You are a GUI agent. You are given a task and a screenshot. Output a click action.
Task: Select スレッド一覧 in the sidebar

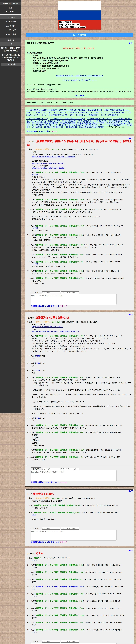(x=11, y=21)
